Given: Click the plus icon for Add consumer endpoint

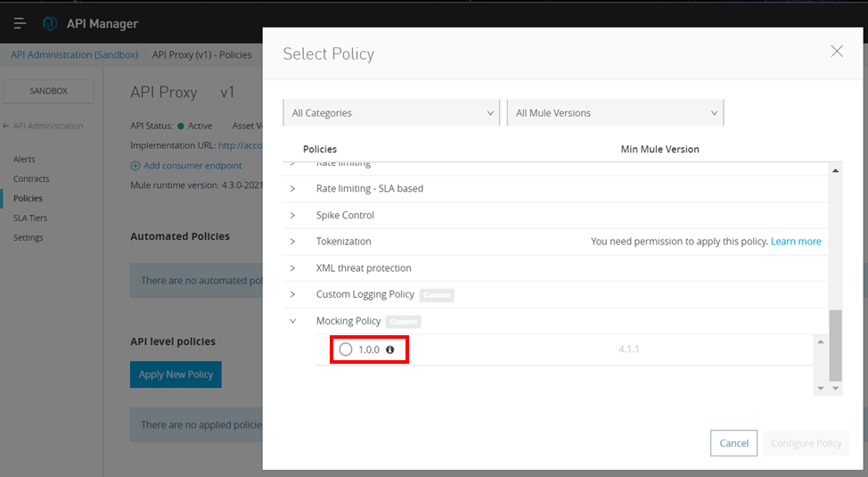Looking at the screenshot, I should (135, 165).
